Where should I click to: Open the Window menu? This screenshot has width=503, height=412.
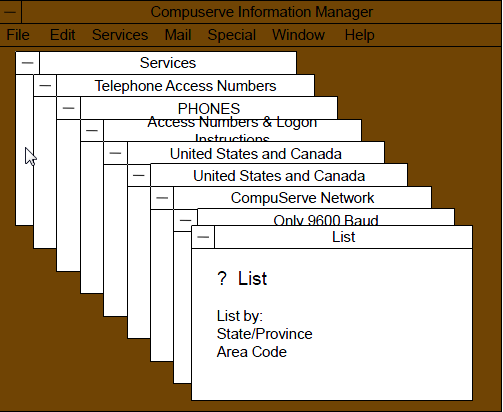tap(298, 35)
